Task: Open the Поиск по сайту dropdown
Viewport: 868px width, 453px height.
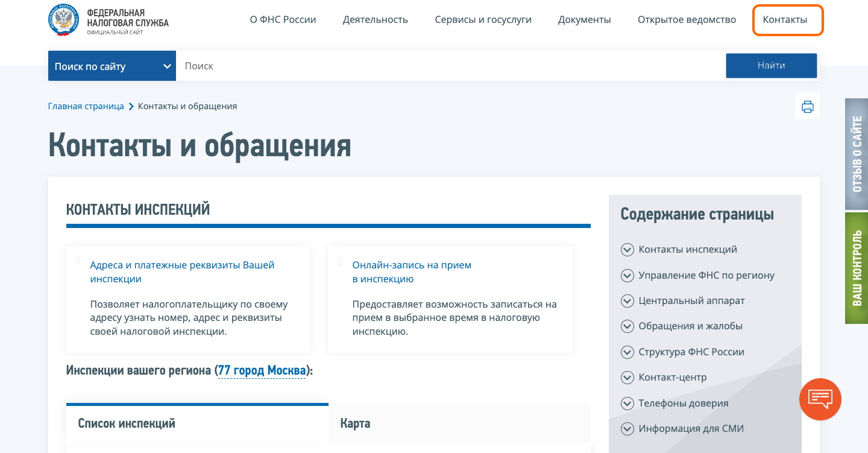Action: tap(112, 66)
